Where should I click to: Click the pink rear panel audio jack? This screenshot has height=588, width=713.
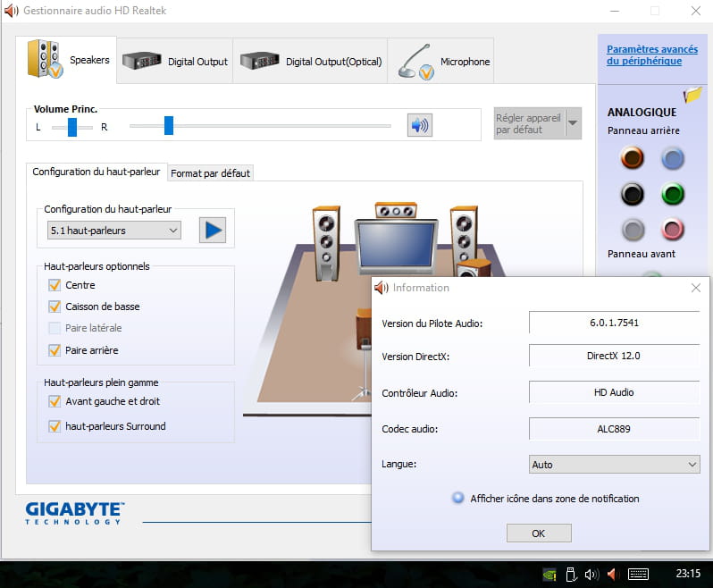pyautogui.click(x=673, y=229)
